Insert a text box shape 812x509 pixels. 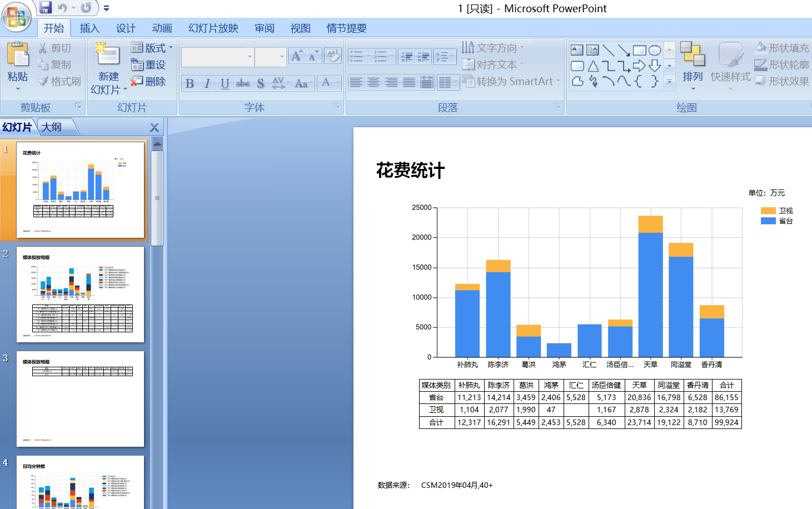point(577,50)
